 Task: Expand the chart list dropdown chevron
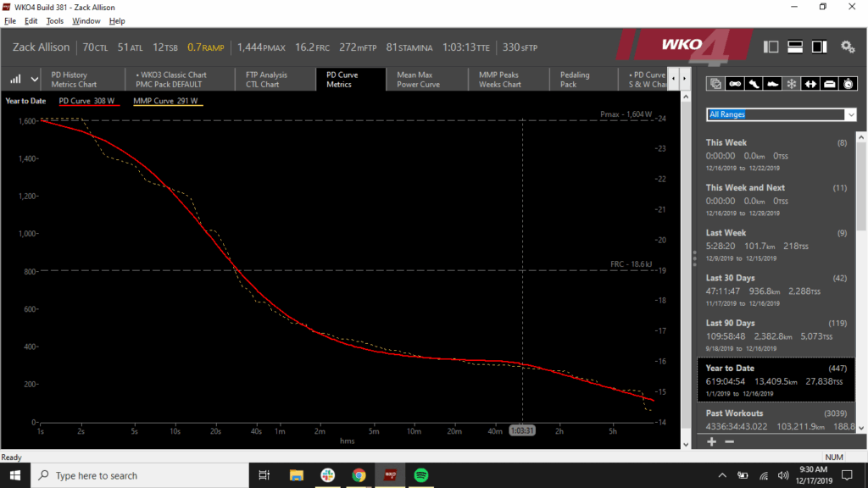pyautogui.click(x=34, y=79)
